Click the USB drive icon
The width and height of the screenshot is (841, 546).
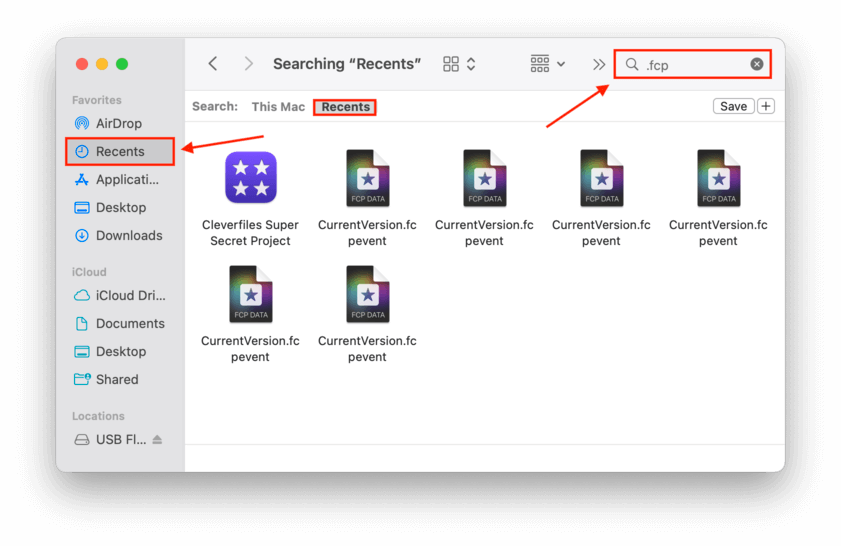coord(82,440)
